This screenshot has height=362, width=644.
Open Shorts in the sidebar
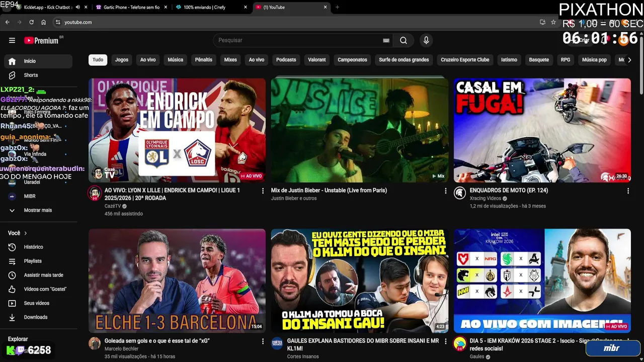(38, 75)
